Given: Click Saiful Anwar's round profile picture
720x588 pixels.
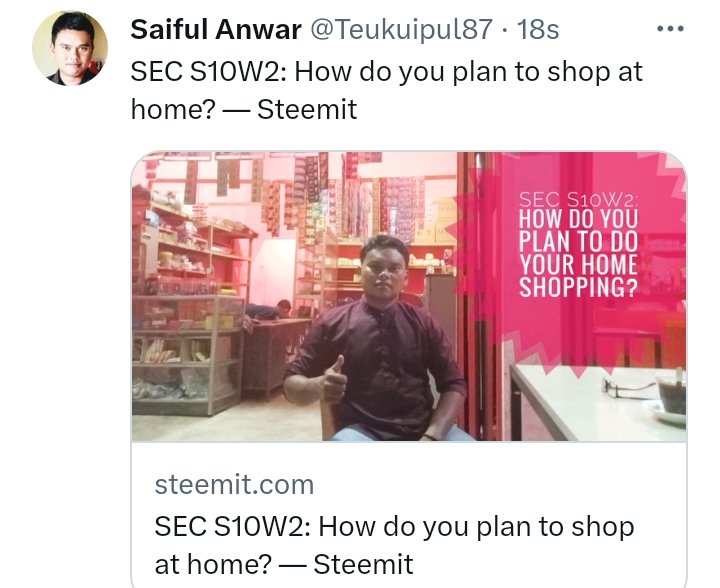Looking at the screenshot, I should pyautogui.click(x=70, y=48).
